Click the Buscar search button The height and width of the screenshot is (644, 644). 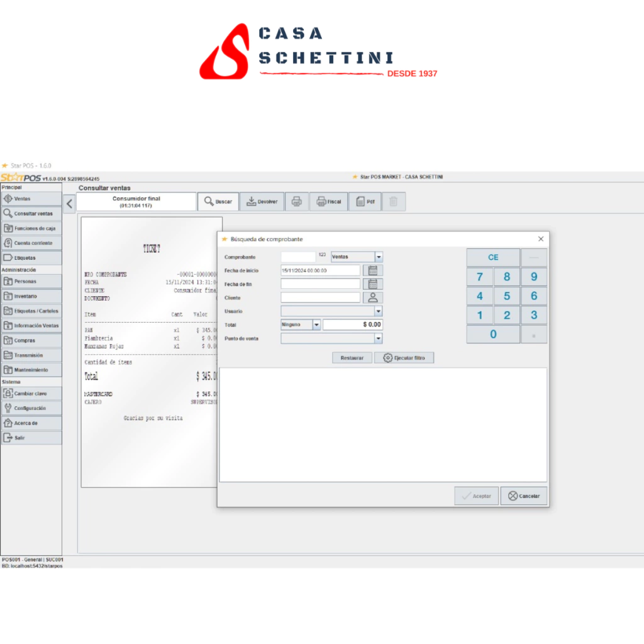pos(218,202)
